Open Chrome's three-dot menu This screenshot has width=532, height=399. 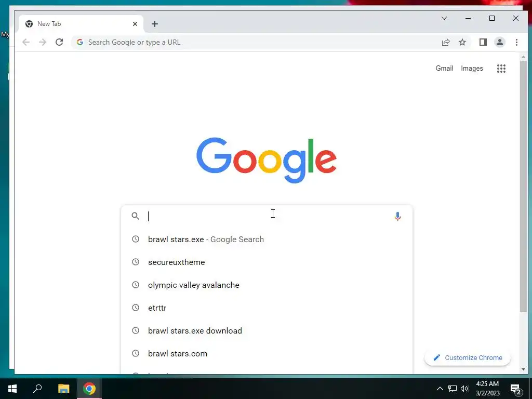point(516,42)
